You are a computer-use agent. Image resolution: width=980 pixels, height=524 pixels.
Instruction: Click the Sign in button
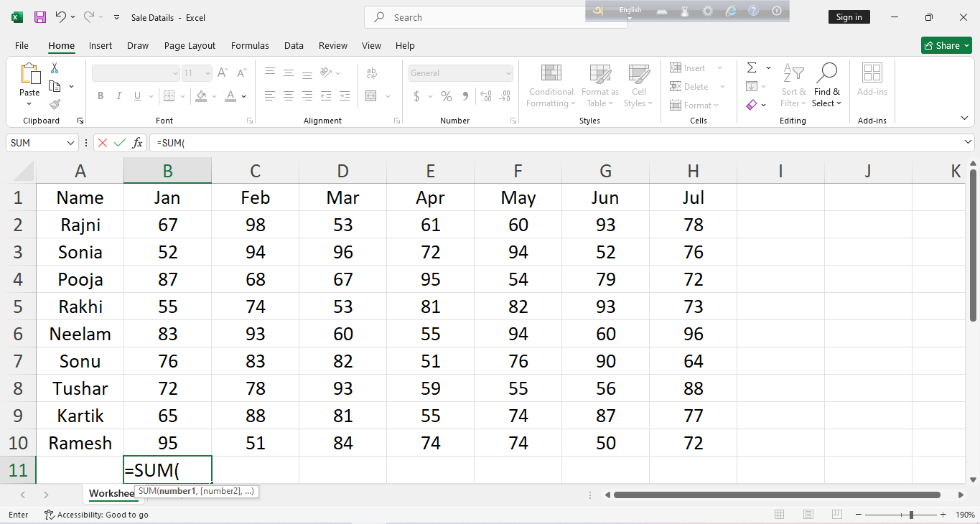pyautogui.click(x=849, y=17)
